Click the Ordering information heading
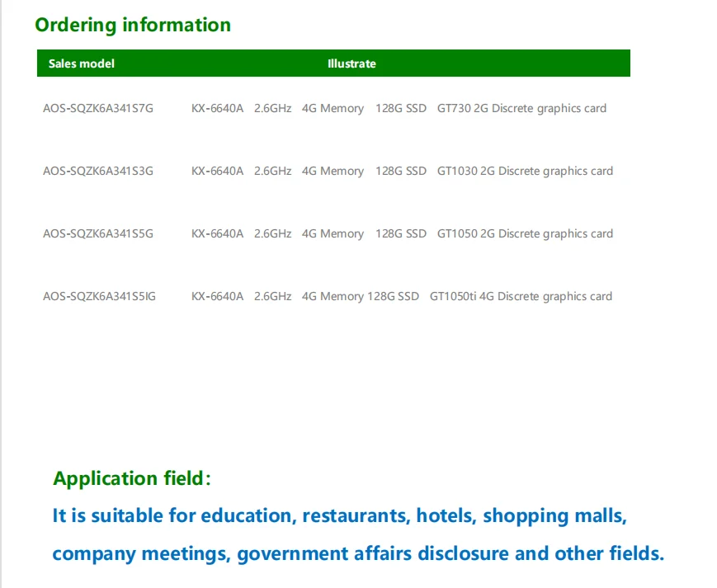 [x=133, y=25]
